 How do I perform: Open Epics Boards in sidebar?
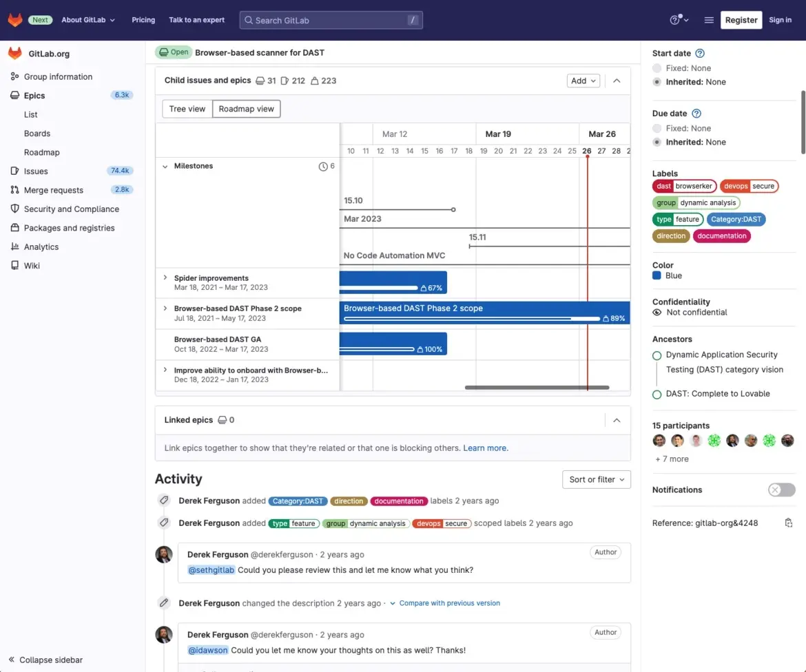pyautogui.click(x=37, y=134)
